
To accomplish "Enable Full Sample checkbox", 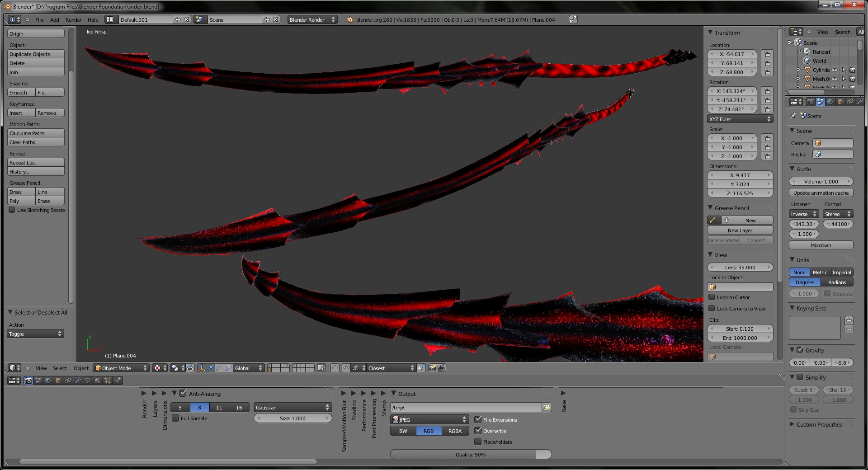I will 175,418.
